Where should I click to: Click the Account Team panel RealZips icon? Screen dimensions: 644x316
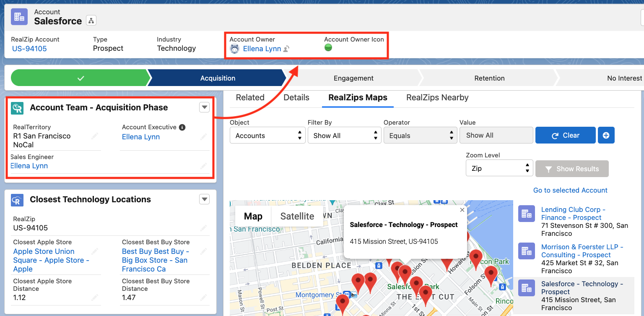pyautogui.click(x=17, y=108)
